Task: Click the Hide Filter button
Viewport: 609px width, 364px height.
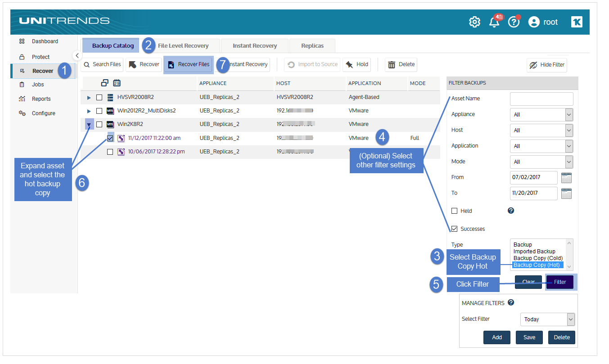Action: (547, 65)
